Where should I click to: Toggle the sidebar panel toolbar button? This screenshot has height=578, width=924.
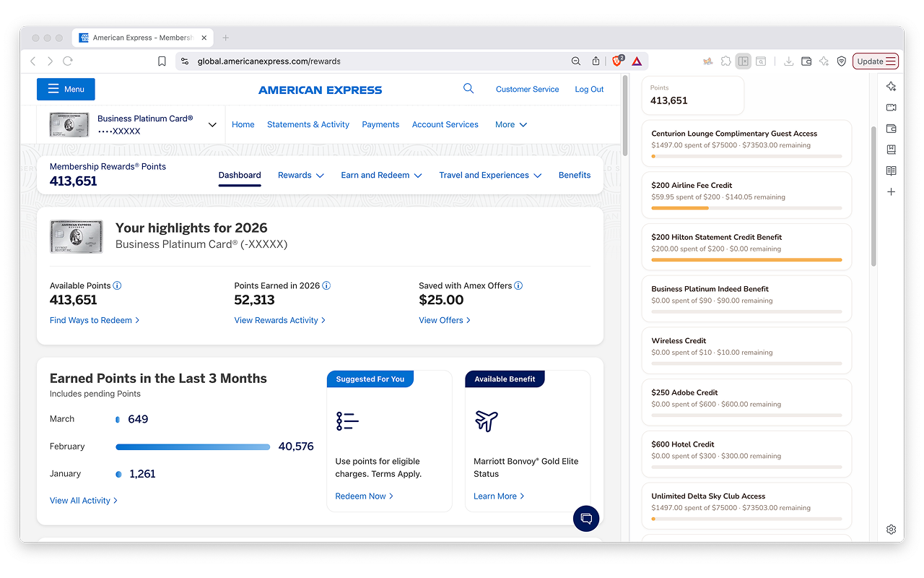[x=743, y=61]
